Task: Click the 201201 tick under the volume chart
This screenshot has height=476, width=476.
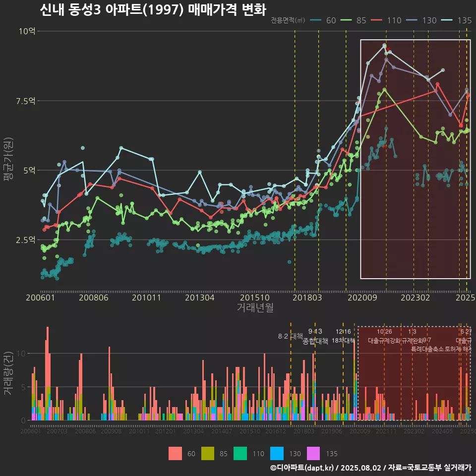Action: click(x=166, y=431)
